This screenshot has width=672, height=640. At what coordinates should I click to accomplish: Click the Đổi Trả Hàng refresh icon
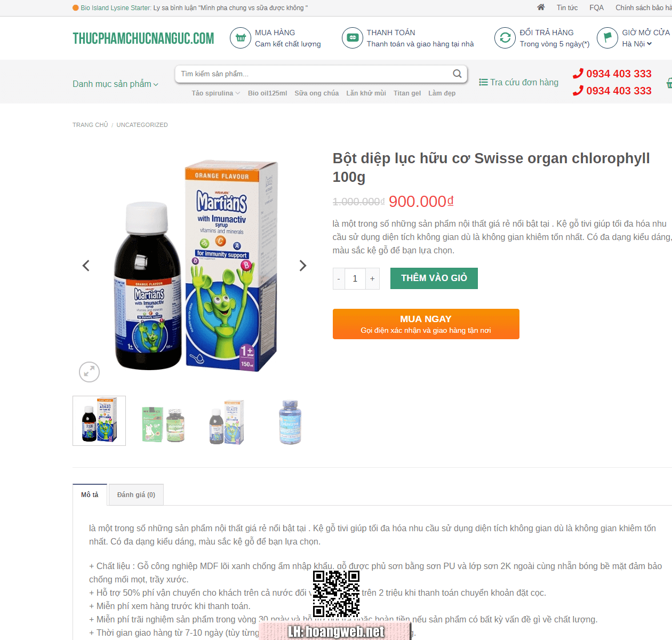pos(505,38)
